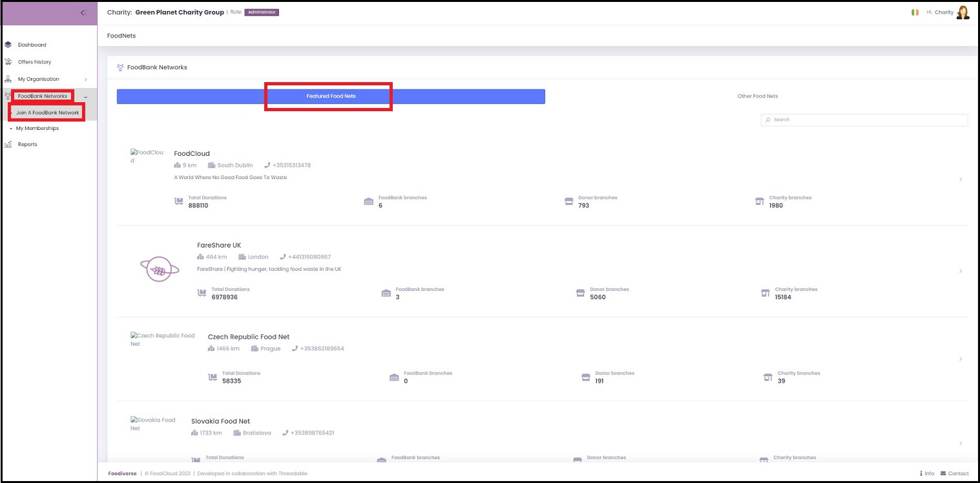Open FareShare UK details via right chevron
The width and height of the screenshot is (980, 483).
pos(961,271)
